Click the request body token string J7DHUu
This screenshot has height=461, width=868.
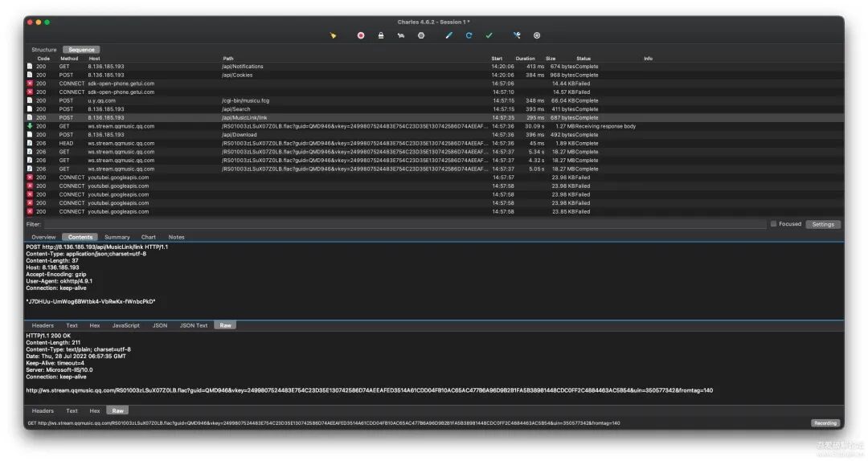click(x=91, y=302)
